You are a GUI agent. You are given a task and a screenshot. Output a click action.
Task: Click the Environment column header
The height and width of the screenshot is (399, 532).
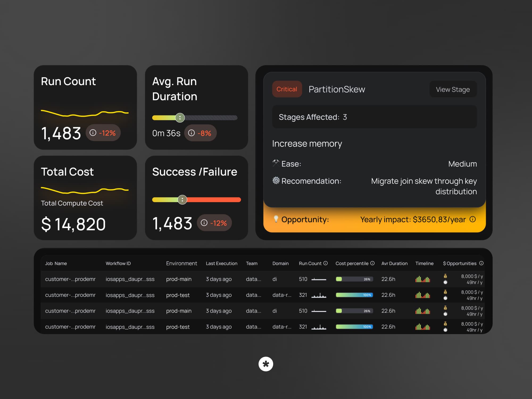point(181,263)
